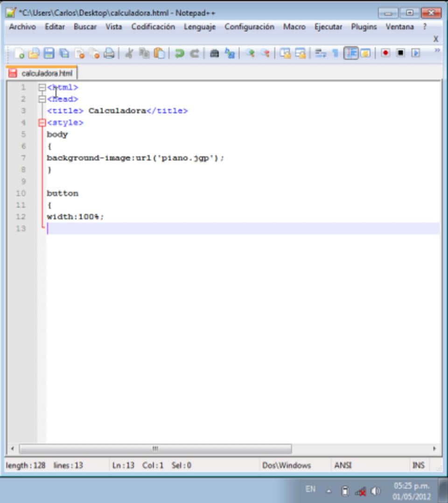Open the Buscar menu
The height and width of the screenshot is (503, 448).
tap(85, 27)
